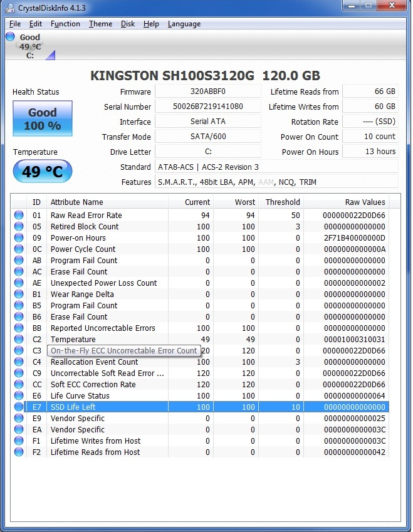413x532 pixels.
Task: Open the File menu
Action: point(15,24)
